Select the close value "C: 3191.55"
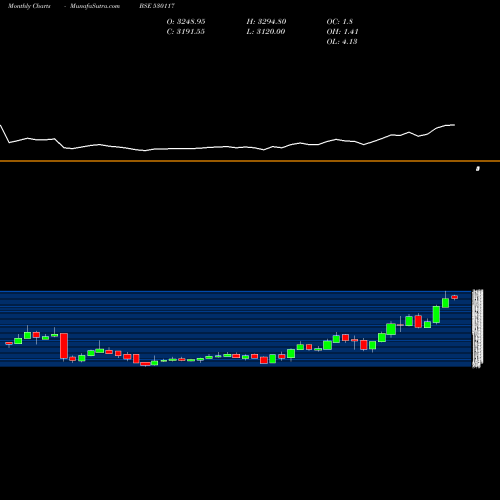The image size is (500, 500). tap(186, 32)
